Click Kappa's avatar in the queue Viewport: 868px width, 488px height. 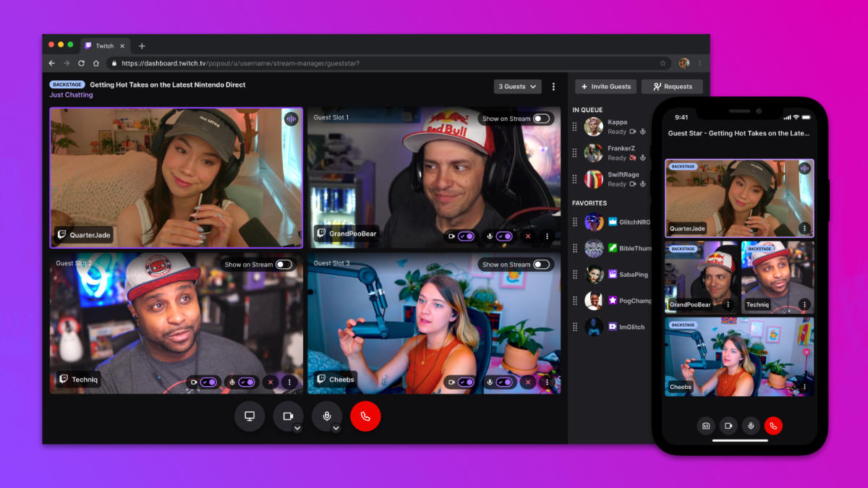(594, 127)
